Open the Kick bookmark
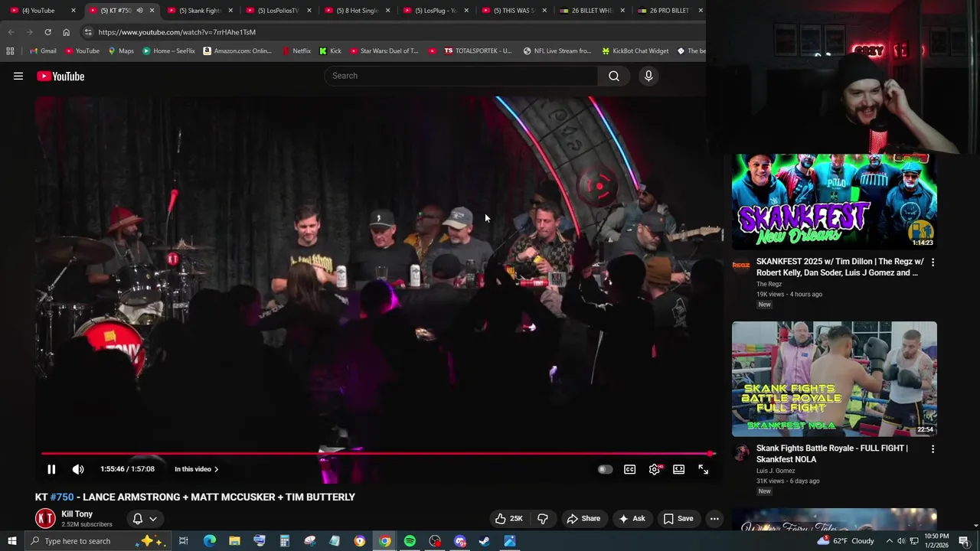This screenshot has height=551, width=980. pos(331,51)
